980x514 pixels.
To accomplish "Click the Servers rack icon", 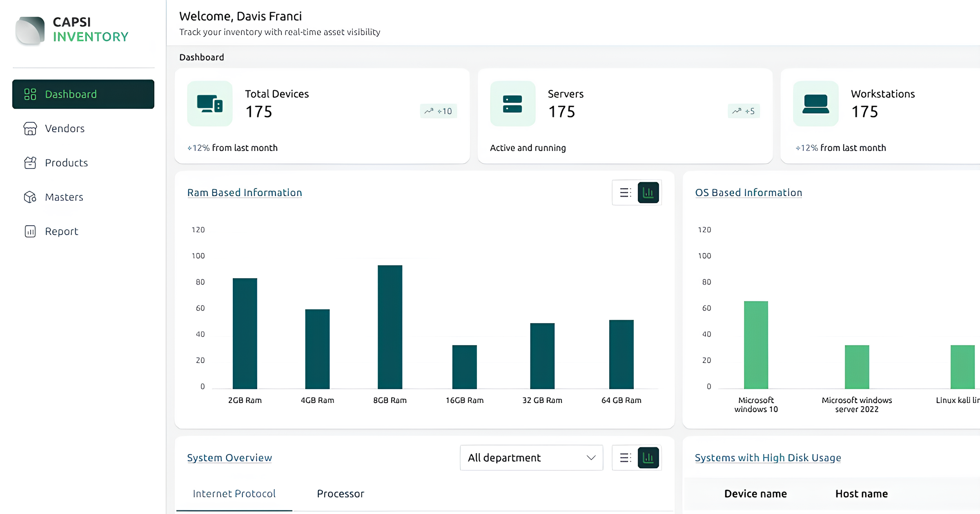I will pos(513,104).
